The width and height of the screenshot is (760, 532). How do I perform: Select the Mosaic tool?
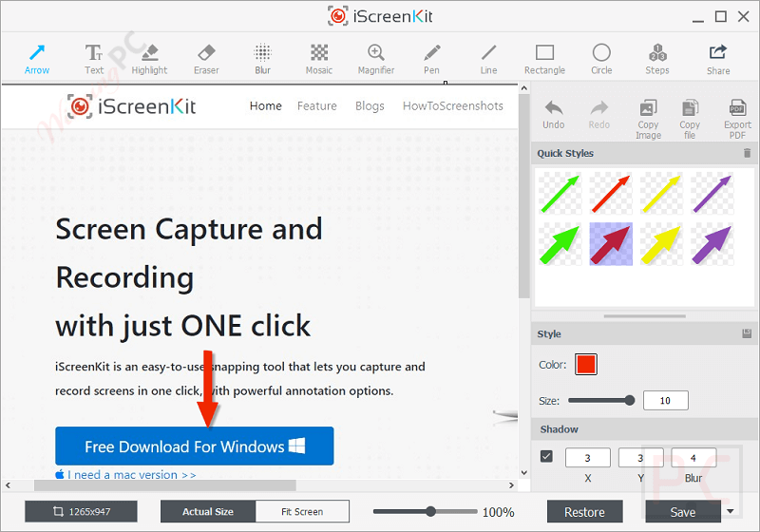(319, 60)
